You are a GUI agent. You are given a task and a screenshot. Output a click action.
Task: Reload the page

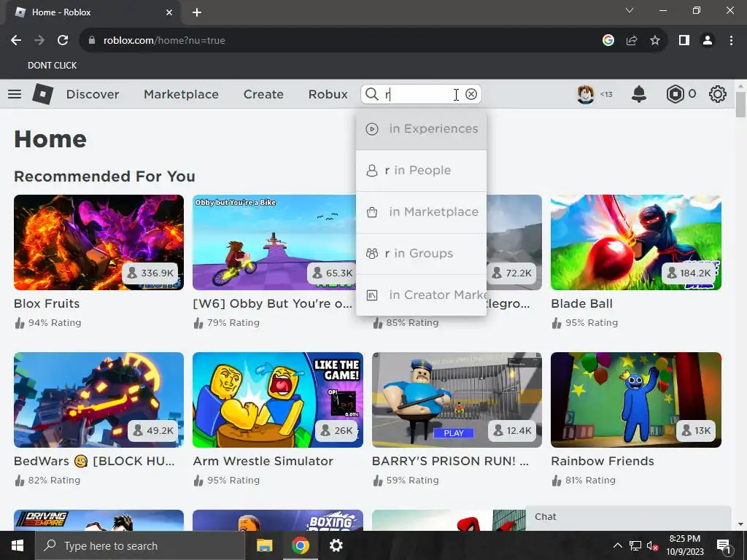[x=63, y=41]
